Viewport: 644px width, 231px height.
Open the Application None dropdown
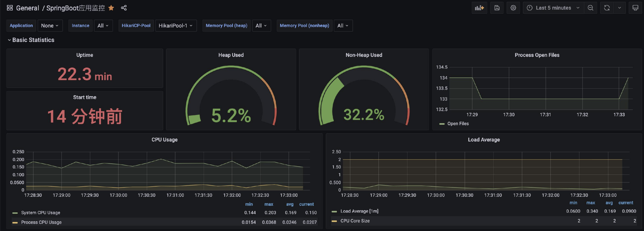50,26
